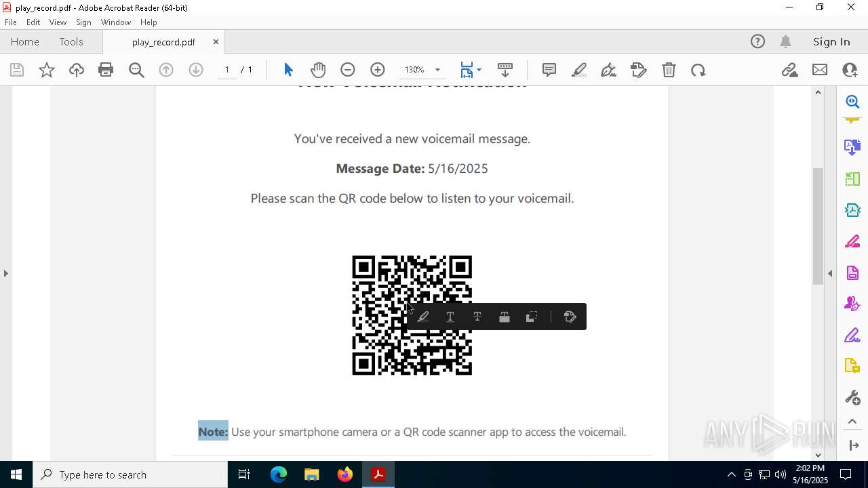Close the play_record.pdf tab
The height and width of the screenshot is (488, 868).
216,41
